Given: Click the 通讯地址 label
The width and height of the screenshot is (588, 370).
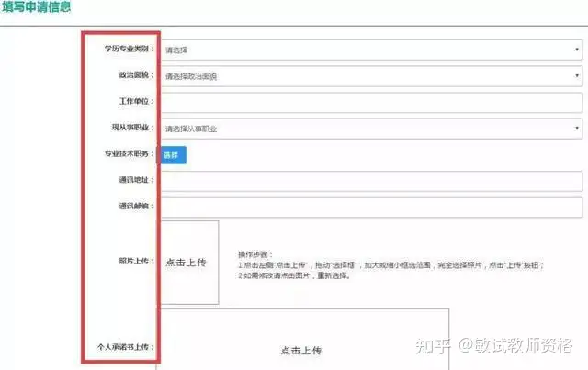Looking at the screenshot, I should coord(136,180).
